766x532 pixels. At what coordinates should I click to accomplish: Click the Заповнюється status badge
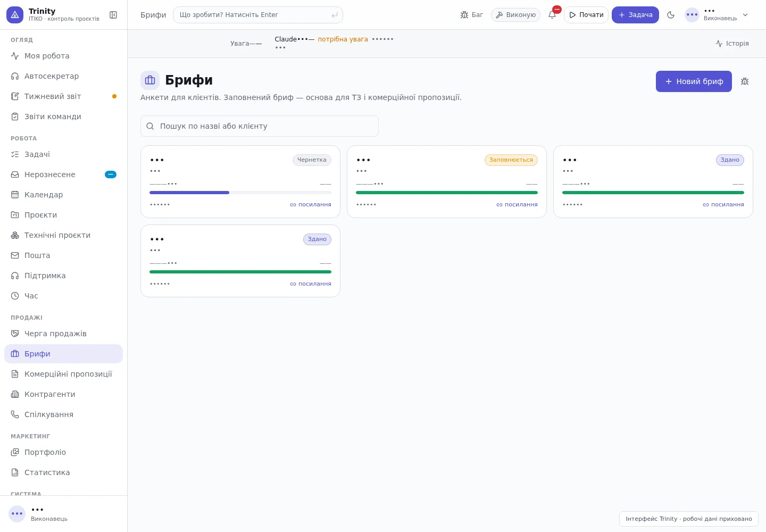(x=511, y=160)
